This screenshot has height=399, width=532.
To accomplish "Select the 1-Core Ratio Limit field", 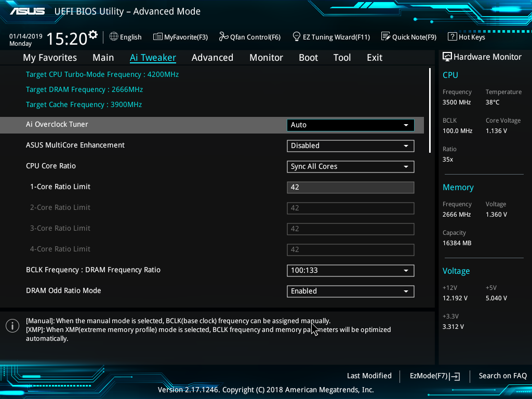I will click(350, 187).
